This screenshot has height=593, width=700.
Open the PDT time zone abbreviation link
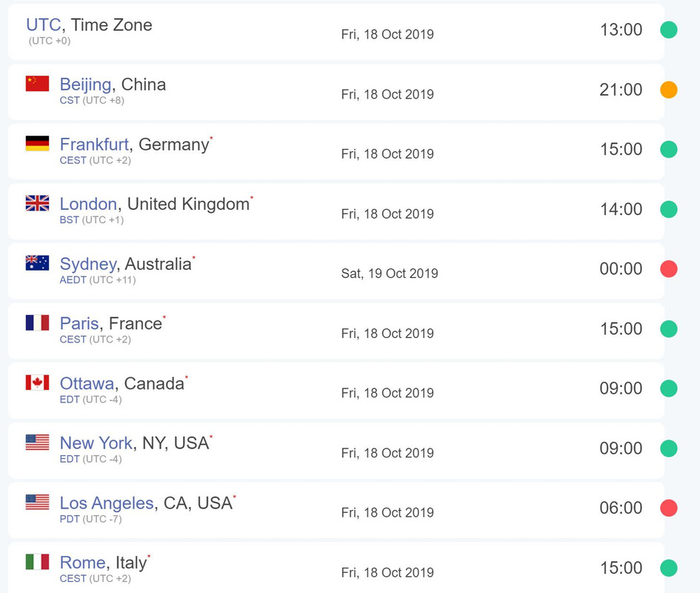pyautogui.click(x=70, y=519)
